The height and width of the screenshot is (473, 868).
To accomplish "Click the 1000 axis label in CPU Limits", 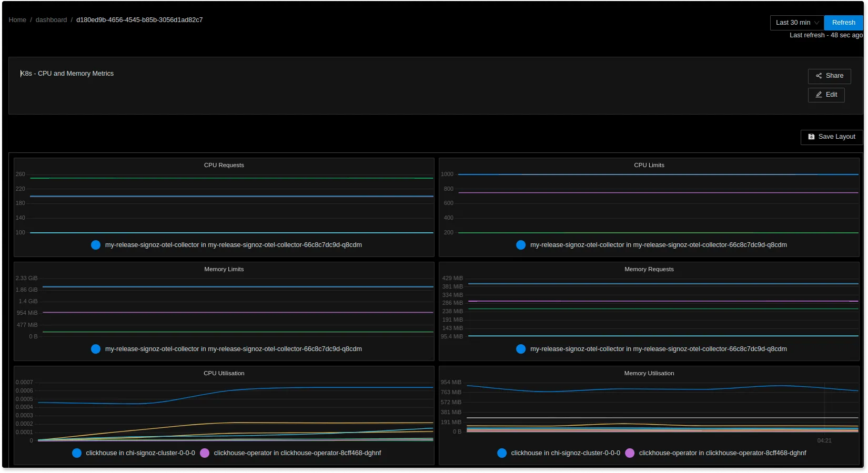I will pos(447,174).
